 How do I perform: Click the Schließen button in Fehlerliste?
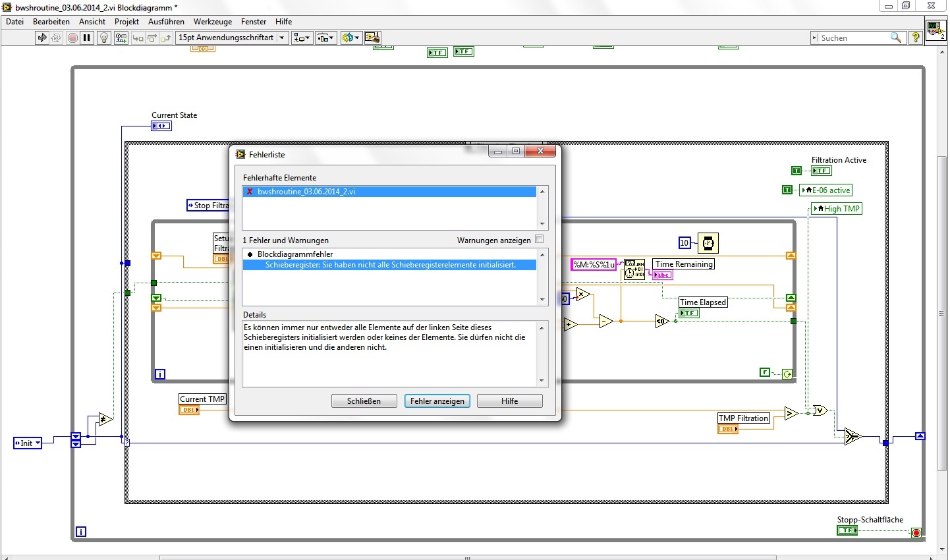tap(364, 401)
